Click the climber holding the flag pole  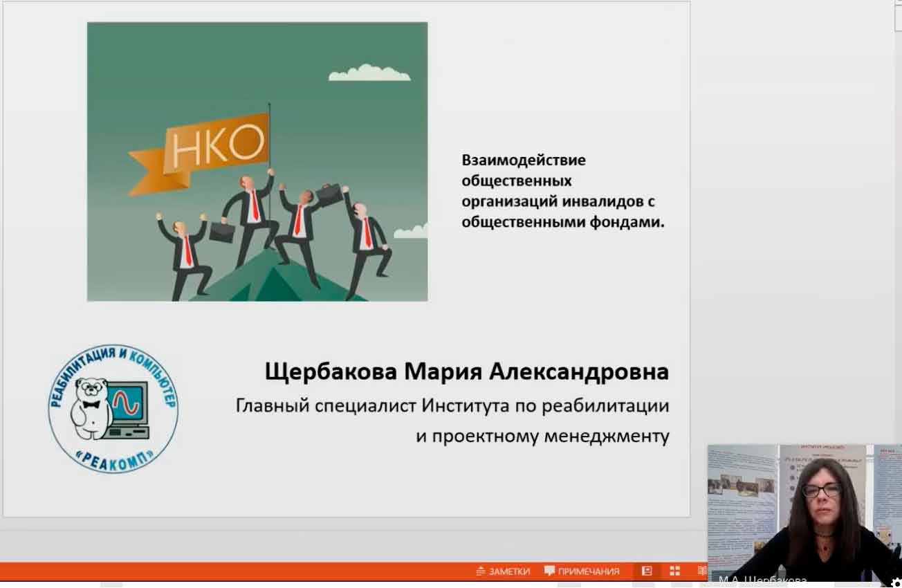252,214
